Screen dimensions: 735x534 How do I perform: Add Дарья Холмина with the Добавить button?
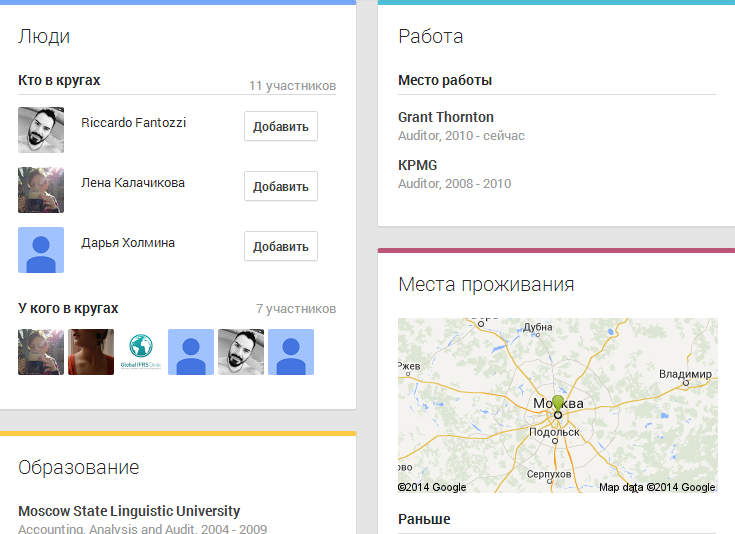coord(281,246)
